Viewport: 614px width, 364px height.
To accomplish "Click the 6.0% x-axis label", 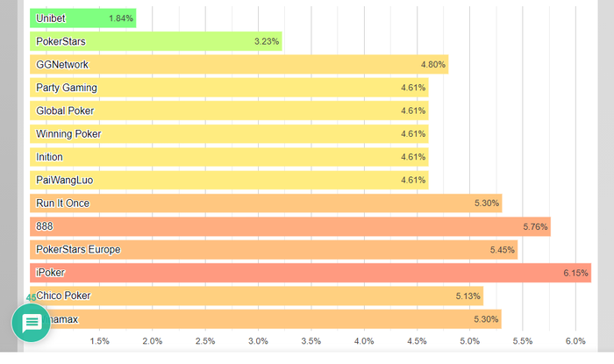I will point(575,340).
